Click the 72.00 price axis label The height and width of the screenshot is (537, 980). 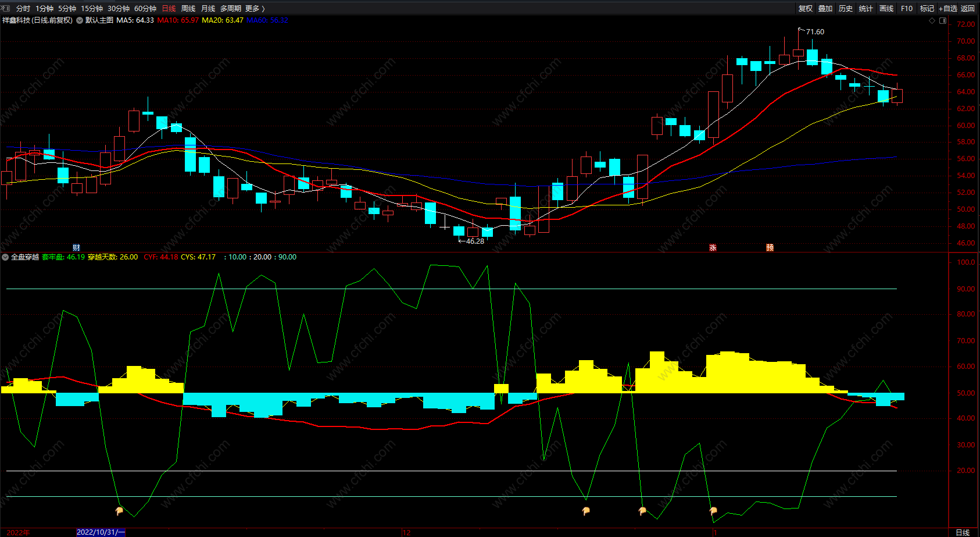pos(965,24)
